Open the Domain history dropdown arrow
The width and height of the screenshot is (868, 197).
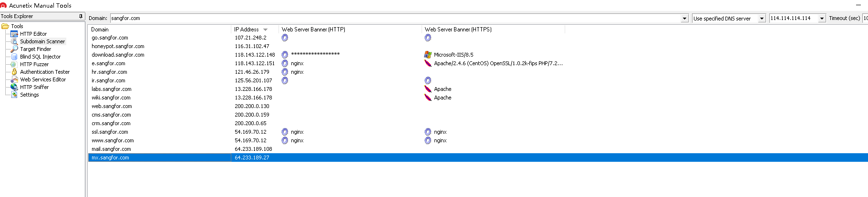pos(684,19)
